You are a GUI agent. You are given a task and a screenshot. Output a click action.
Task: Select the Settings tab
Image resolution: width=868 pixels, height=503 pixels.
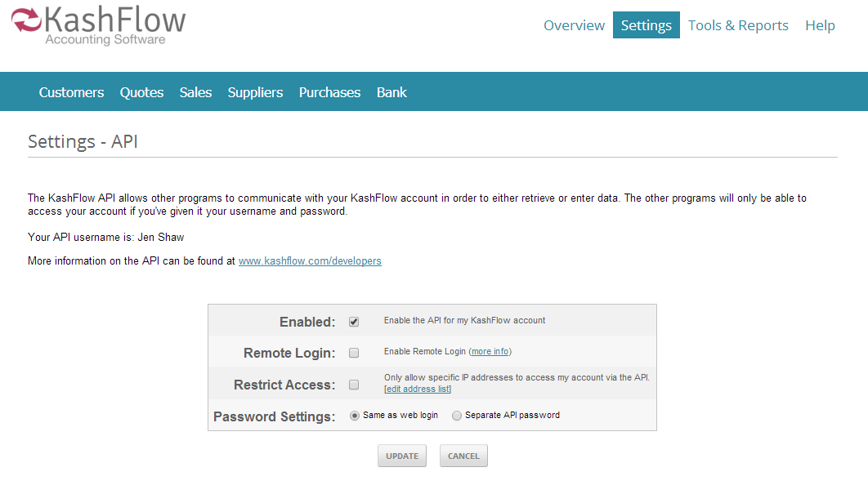[x=646, y=25]
